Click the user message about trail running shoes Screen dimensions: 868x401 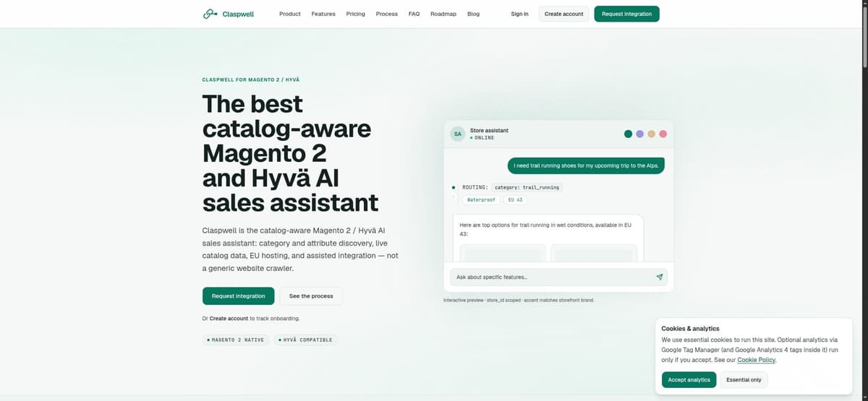pyautogui.click(x=585, y=165)
